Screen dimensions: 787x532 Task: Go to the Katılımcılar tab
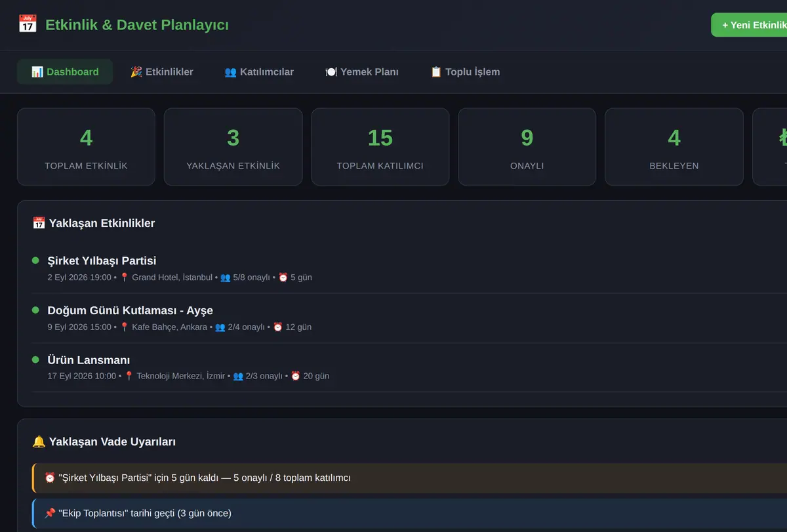[259, 72]
